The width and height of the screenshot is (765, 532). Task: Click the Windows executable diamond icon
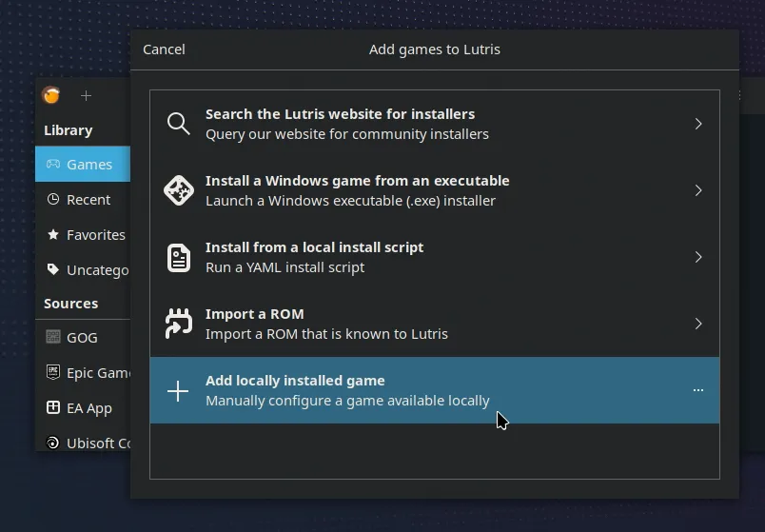[x=179, y=190]
